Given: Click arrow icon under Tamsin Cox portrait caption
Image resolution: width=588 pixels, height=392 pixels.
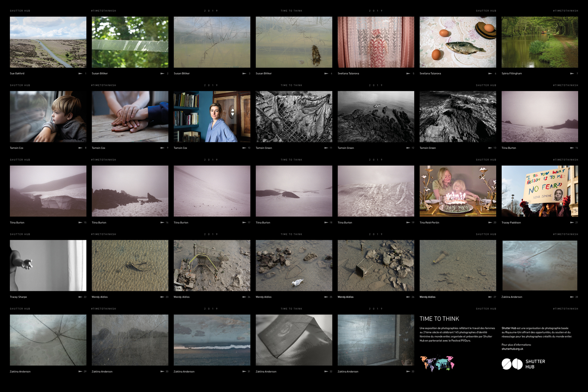Looking at the screenshot, I should click(x=244, y=148).
